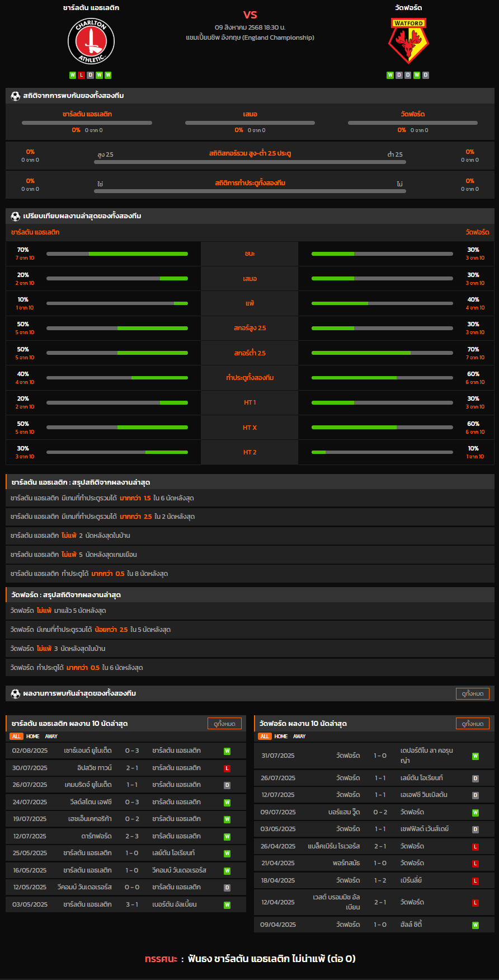Switch to the HOME tab in Watford's last 10 matches

[x=281, y=737]
